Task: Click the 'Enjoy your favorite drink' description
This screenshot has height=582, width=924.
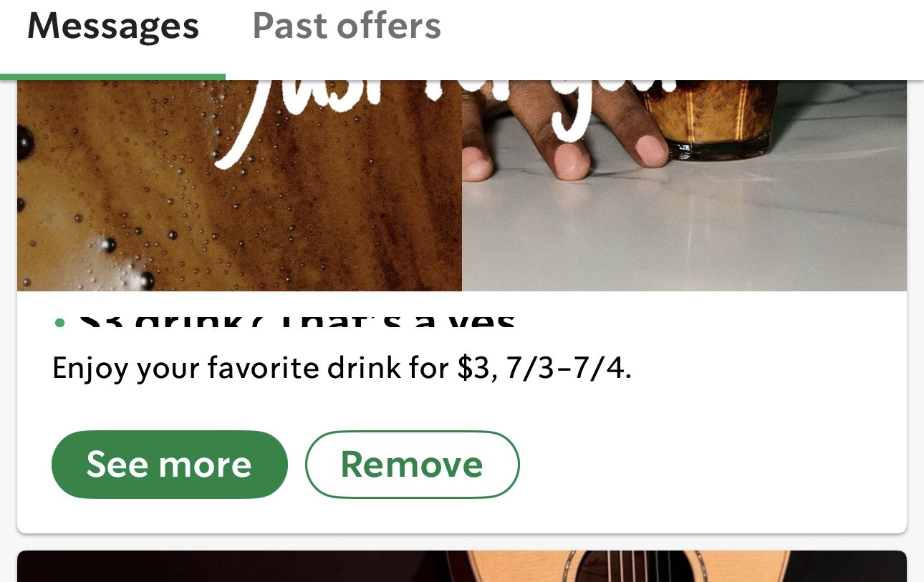Action: pyautogui.click(x=342, y=369)
